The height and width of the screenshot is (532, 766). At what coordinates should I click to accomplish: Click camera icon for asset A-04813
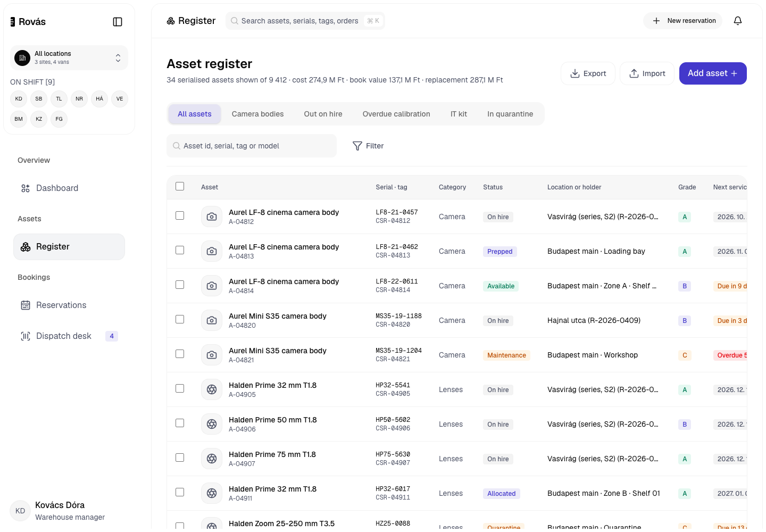[x=212, y=251]
